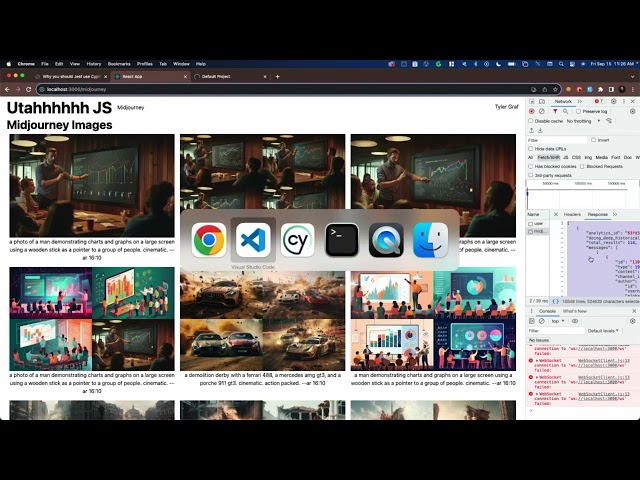Open Chrome tab search chevron
This screenshot has width=640, height=480.
click(633, 76)
